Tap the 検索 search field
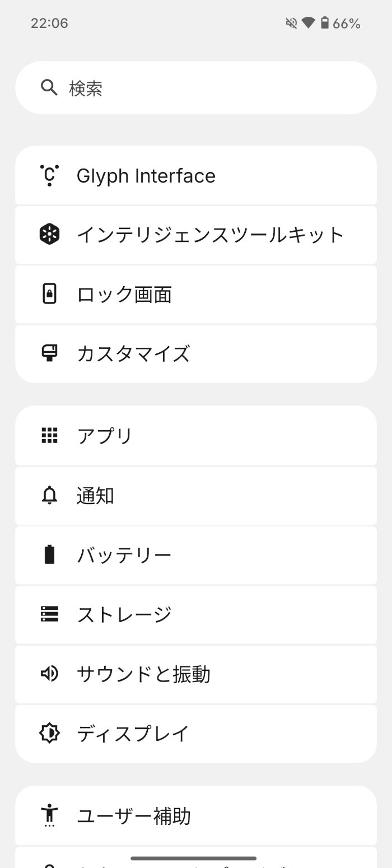The image size is (392, 868). (196, 87)
